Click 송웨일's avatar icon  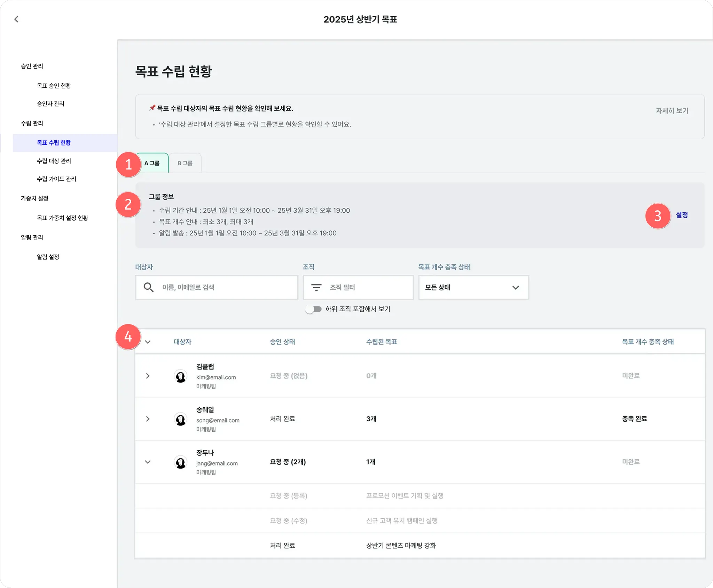point(181,419)
